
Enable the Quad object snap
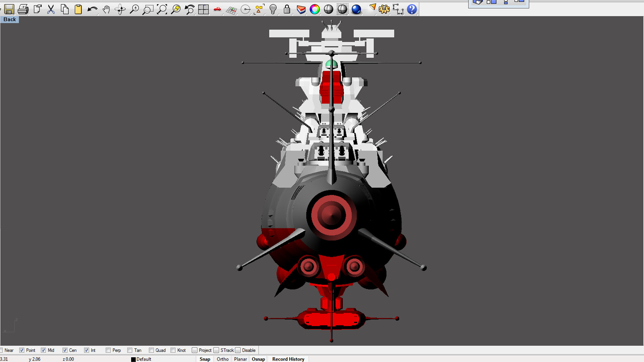point(151,350)
